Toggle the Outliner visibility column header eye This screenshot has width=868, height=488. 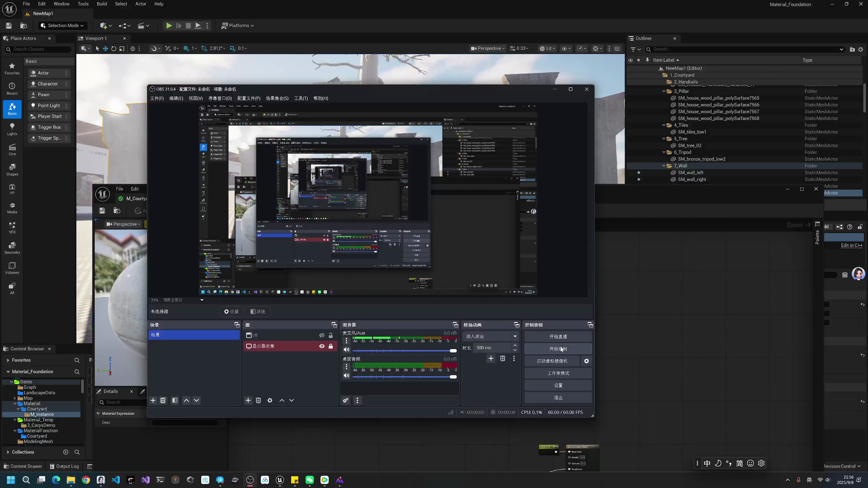coord(630,60)
